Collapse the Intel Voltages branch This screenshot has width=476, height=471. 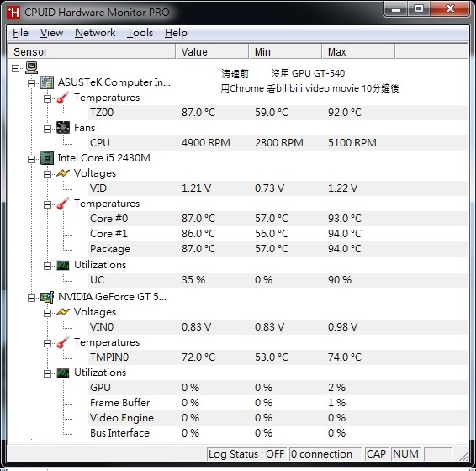pos(47,174)
